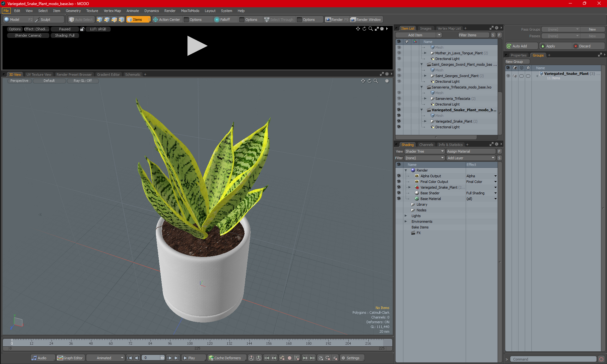This screenshot has width=607, height=364.
Task: Enable the record auto-key button
Action: coord(289,358)
